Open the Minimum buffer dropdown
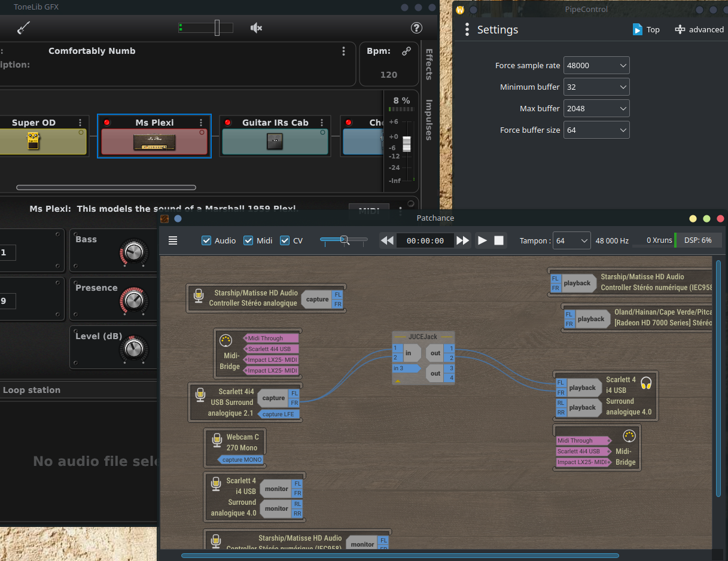Screen dimensions: 728x561 596,87
